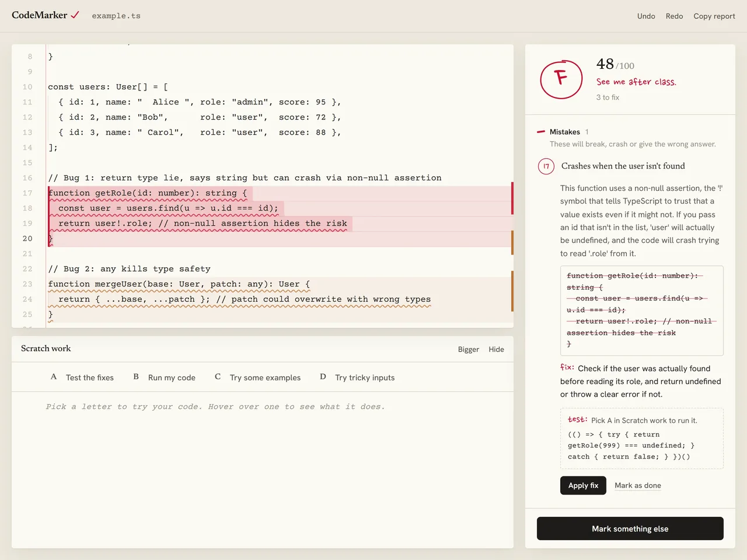This screenshot has width=747, height=560.
Task: Choose option C Try some examples
Action: (258, 377)
